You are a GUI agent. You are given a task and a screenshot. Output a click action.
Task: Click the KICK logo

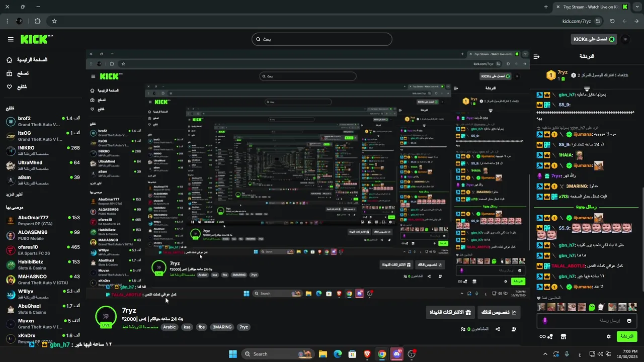[x=36, y=39]
